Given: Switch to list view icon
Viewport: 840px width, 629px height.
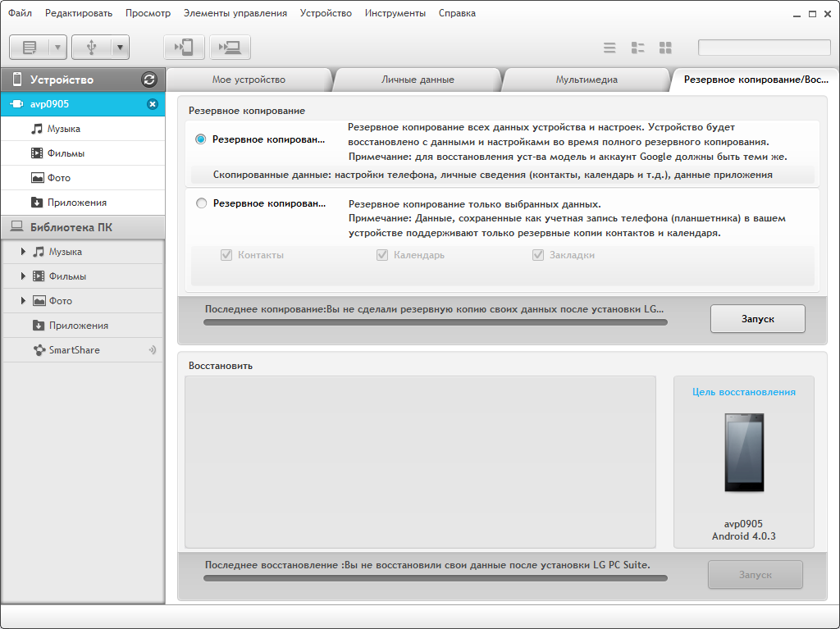Looking at the screenshot, I should (609, 48).
